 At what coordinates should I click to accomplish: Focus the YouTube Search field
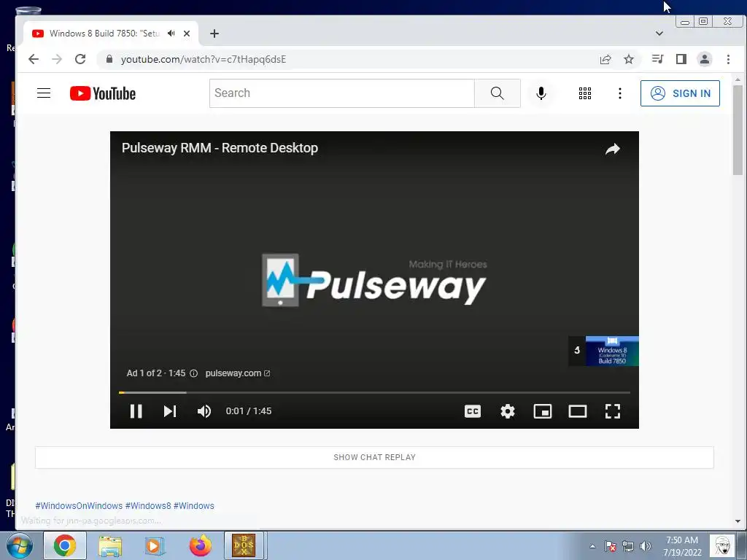click(x=342, y=93)
